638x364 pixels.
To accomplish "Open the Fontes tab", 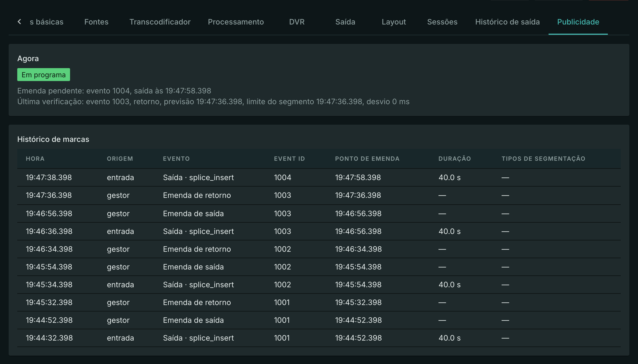I will [96, 22].
